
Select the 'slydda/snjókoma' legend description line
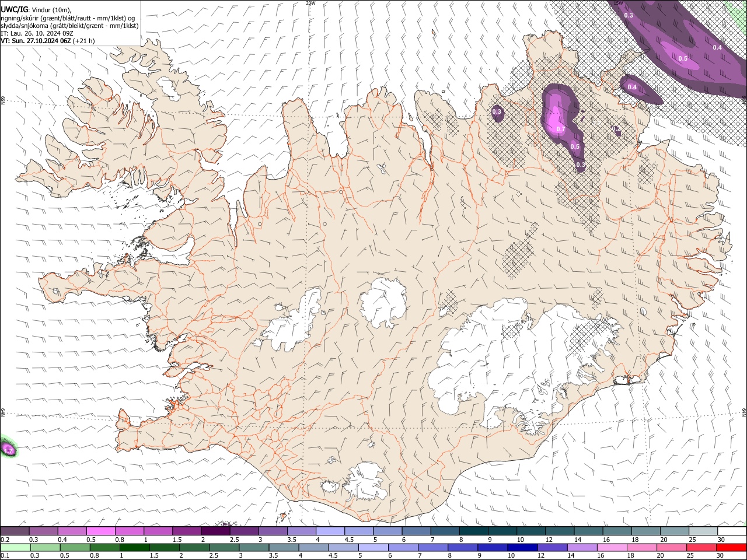(69, 26)
